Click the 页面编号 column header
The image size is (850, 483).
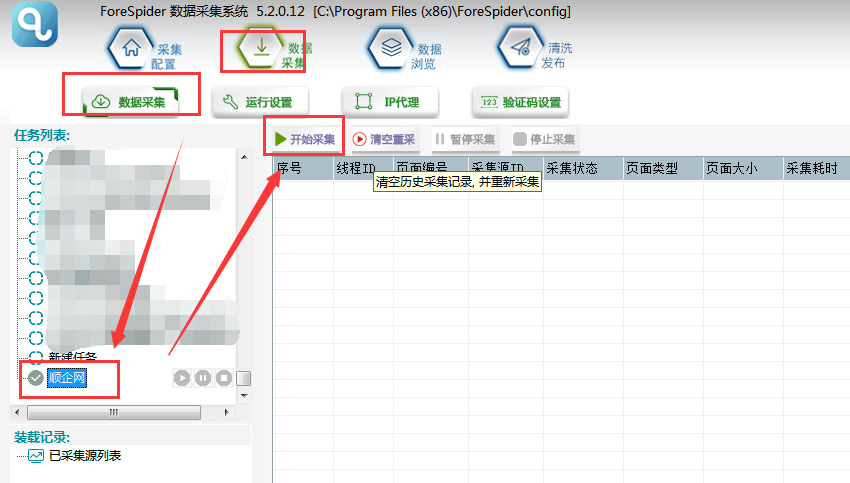430,169
